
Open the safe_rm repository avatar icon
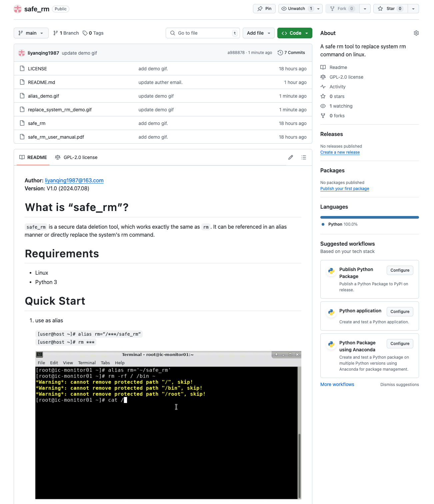tap(17, 9)
